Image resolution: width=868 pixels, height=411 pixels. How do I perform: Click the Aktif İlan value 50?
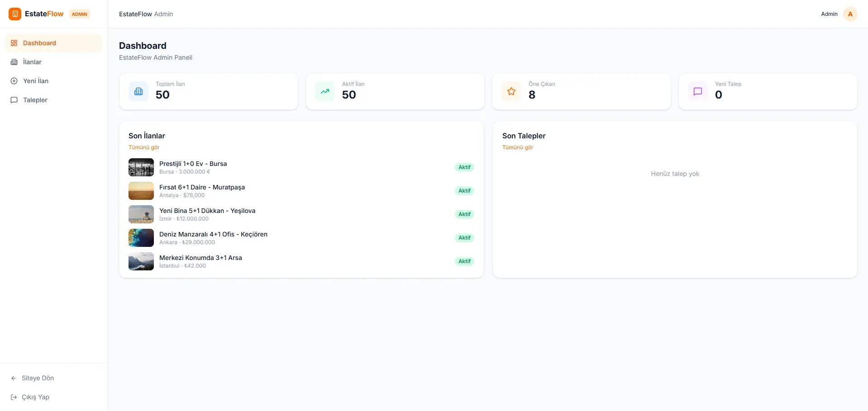[349, 95]
